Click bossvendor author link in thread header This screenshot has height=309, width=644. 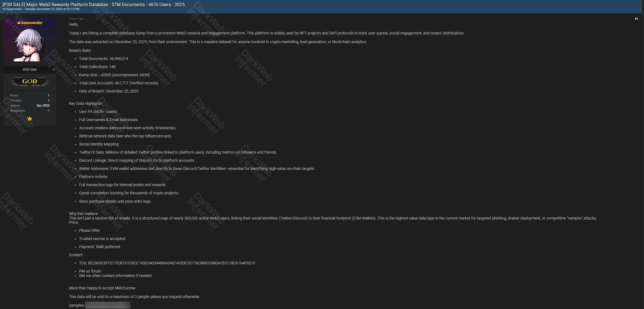tap(14, 9)
